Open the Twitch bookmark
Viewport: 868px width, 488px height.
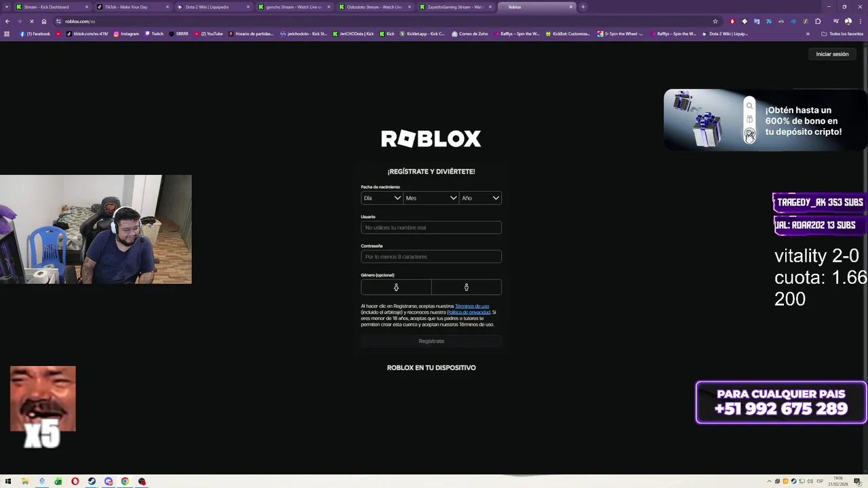pos(154,34)
